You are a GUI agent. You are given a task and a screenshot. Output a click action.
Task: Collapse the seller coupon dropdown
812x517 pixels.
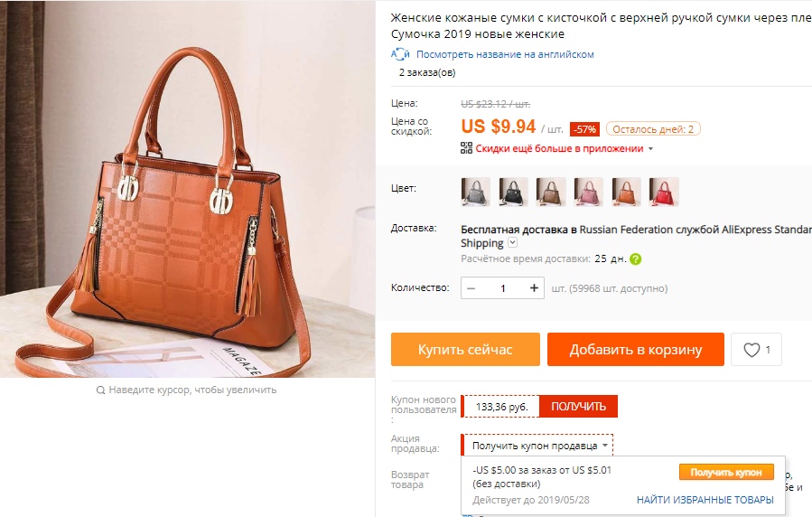[605, 445]
